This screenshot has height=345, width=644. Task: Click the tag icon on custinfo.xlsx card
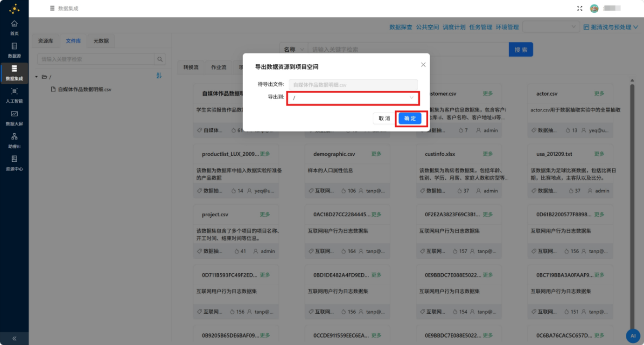point(422,191)
